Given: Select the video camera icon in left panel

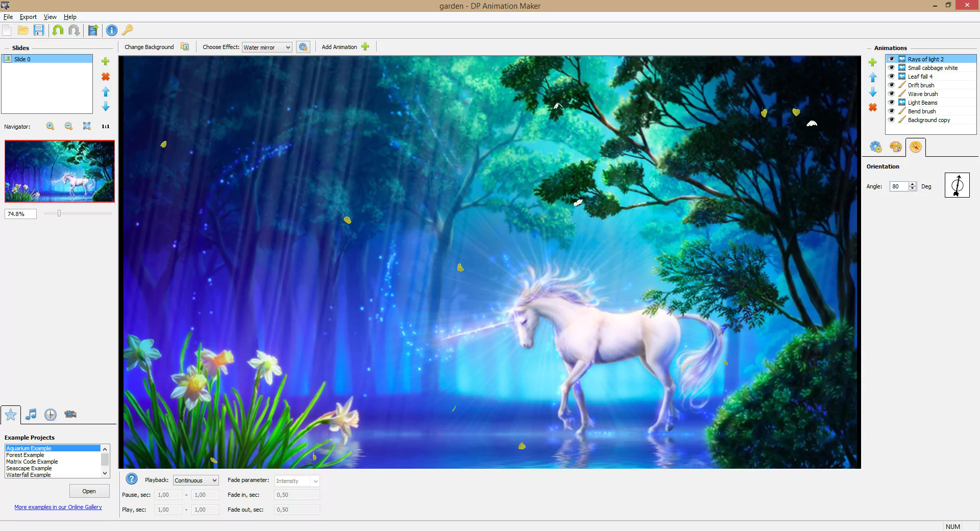Looking at the screenshot, I should point(70,415).
